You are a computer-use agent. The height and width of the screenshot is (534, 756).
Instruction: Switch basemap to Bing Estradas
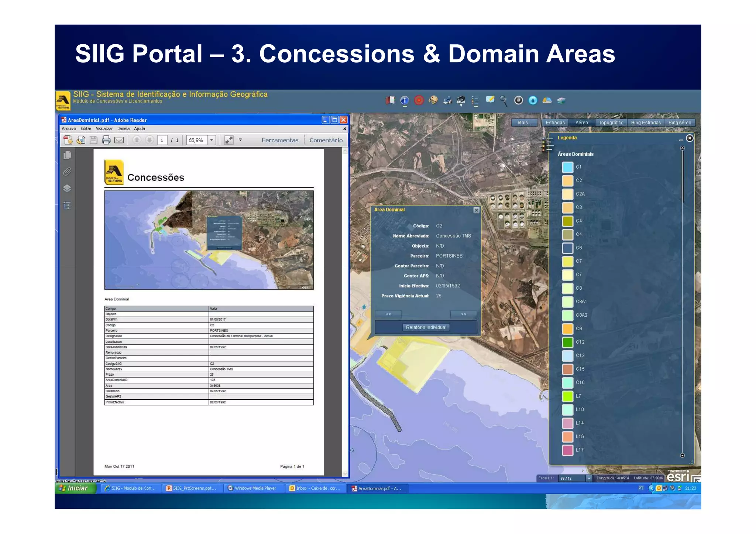pos(646,123)
